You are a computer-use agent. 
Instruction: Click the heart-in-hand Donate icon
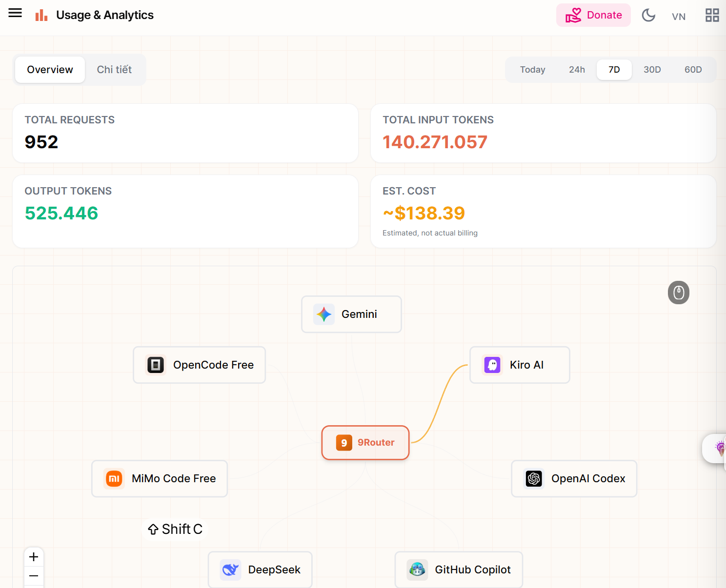tap(573, 15)
